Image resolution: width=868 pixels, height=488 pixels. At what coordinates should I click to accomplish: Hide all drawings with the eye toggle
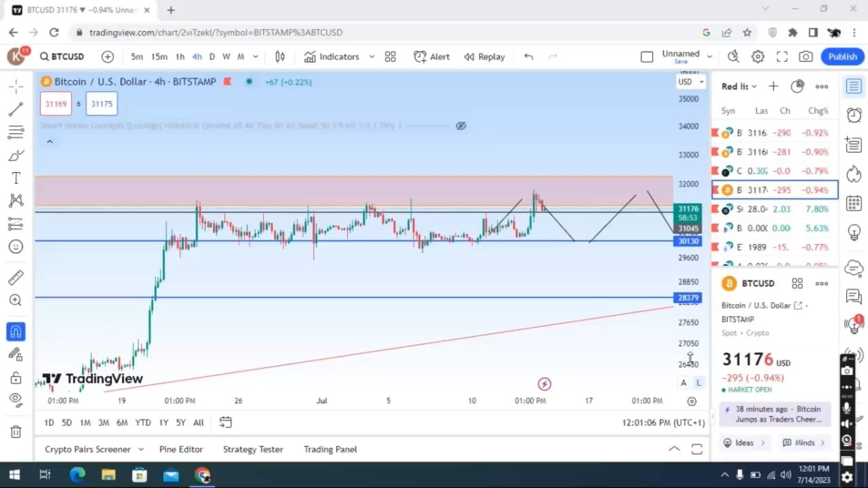coord(16,400)
